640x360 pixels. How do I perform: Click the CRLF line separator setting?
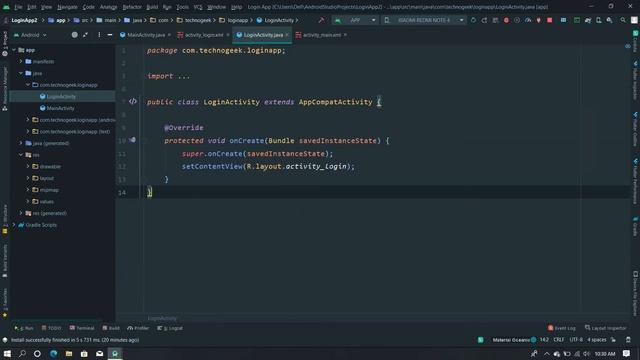558,340
